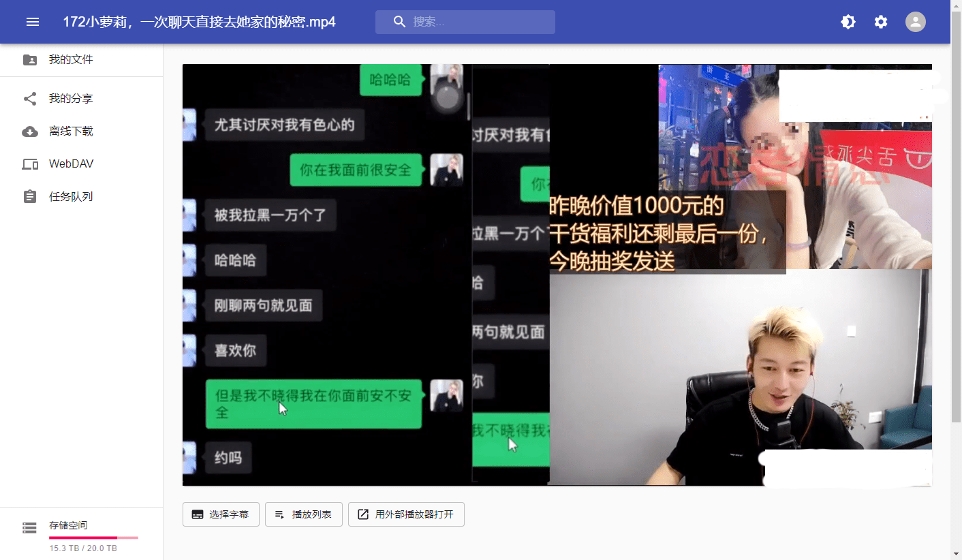Click the 任务队列 clipboard icon
The width and height of the screenshot is (962, 560).
pyautogui.click(x=30, y=197)
